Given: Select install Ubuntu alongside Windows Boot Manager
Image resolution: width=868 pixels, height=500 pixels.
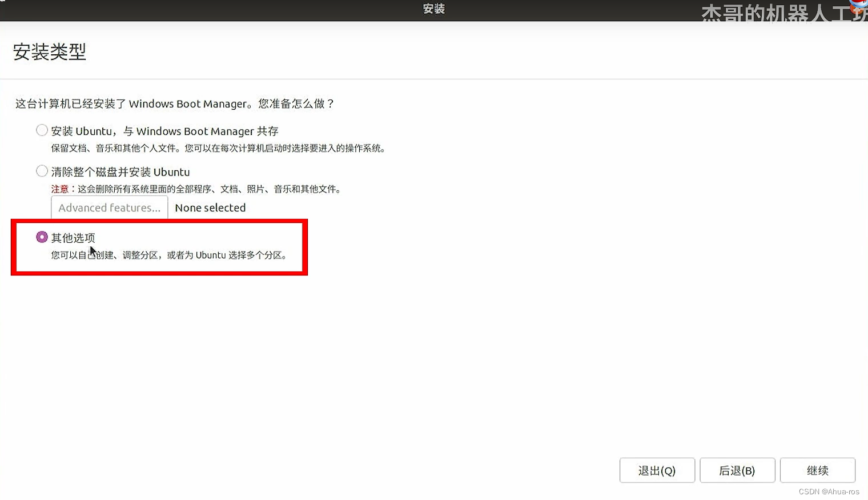Looking at the screenshot, I should point(42,130).
